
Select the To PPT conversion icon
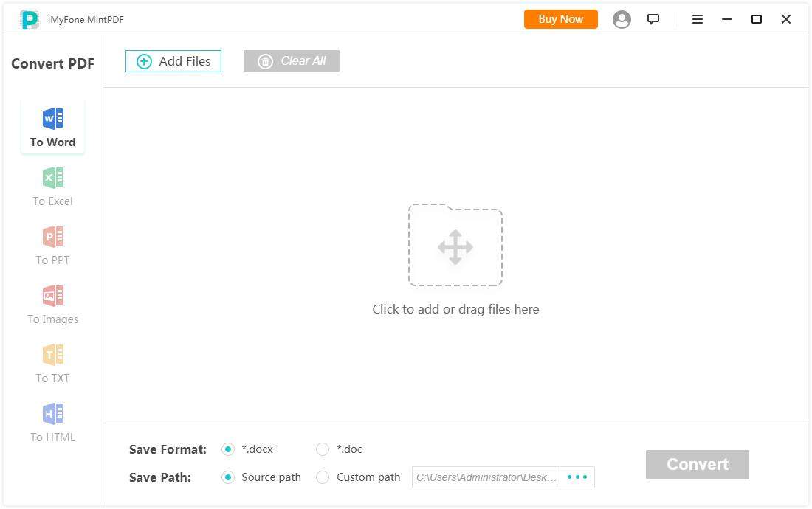coord(52,236)
